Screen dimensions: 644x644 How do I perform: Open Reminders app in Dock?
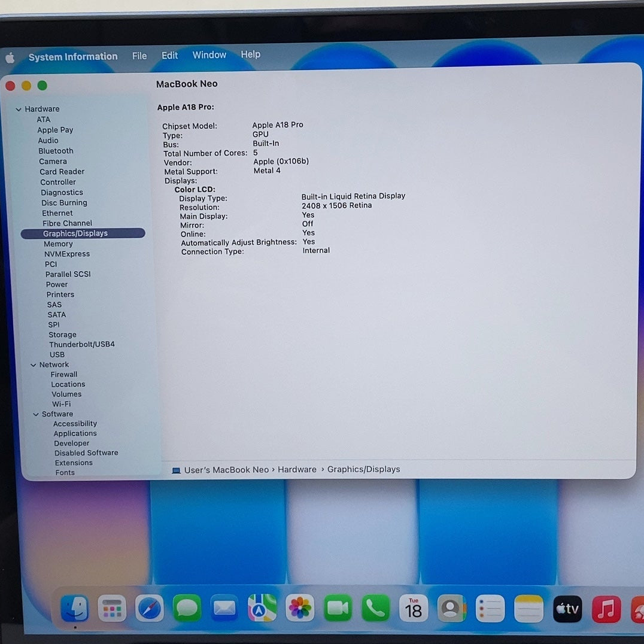click(x=490, y=609)
